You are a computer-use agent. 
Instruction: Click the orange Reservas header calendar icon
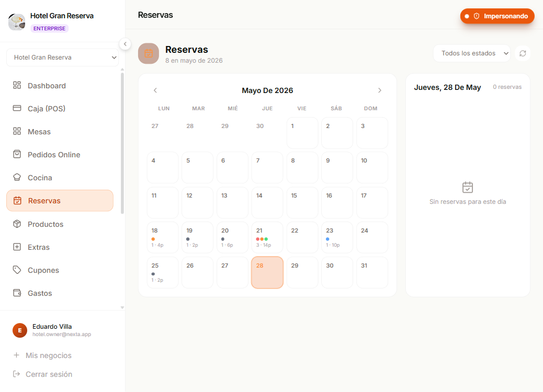point(149,54)
